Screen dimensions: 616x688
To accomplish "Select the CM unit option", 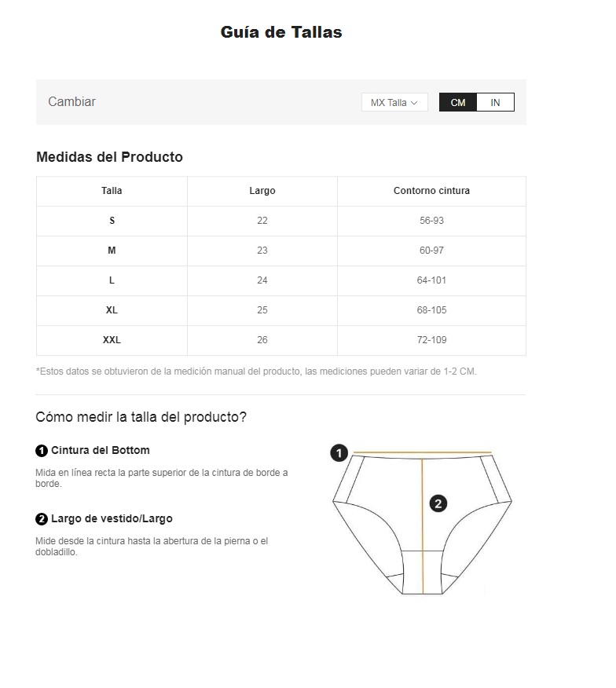I will tap(457, 102).
